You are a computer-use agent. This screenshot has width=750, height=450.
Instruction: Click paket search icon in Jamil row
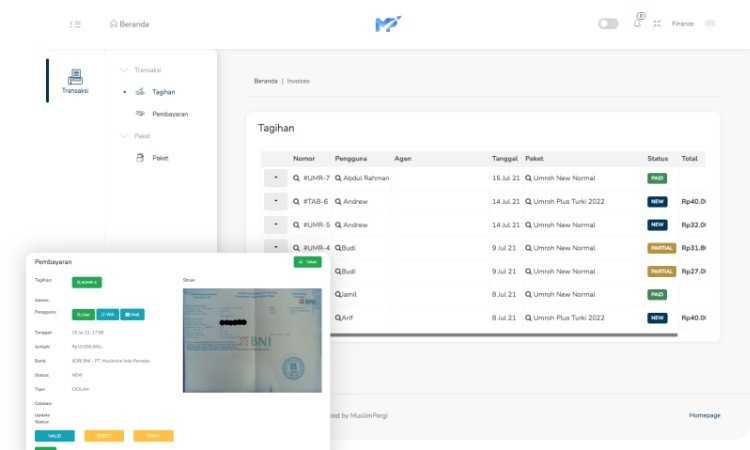528,294
